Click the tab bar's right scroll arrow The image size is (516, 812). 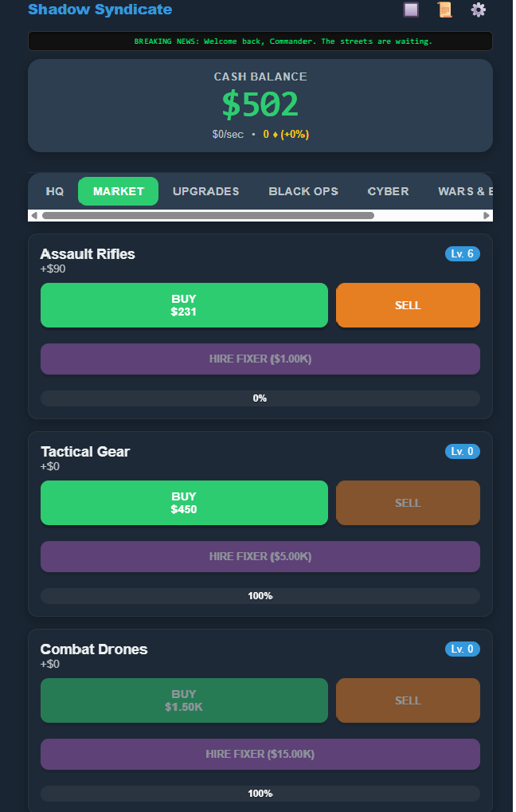[x=486, y=215]
